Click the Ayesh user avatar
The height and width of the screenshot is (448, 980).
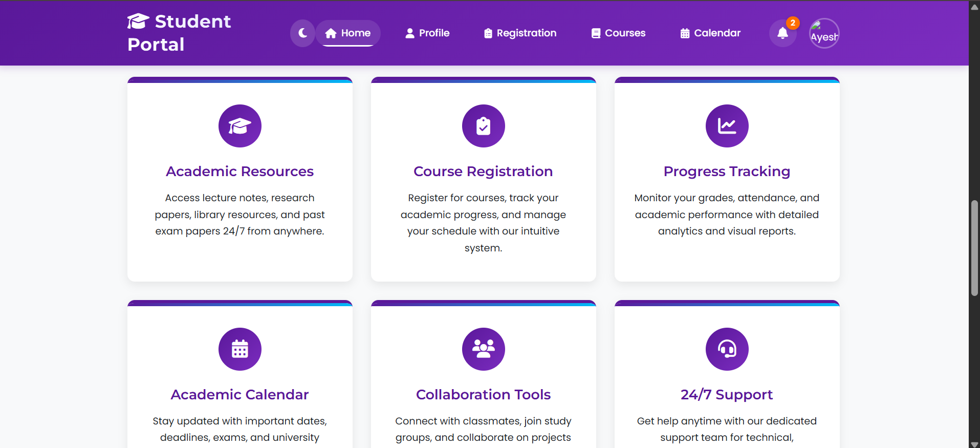824,33
